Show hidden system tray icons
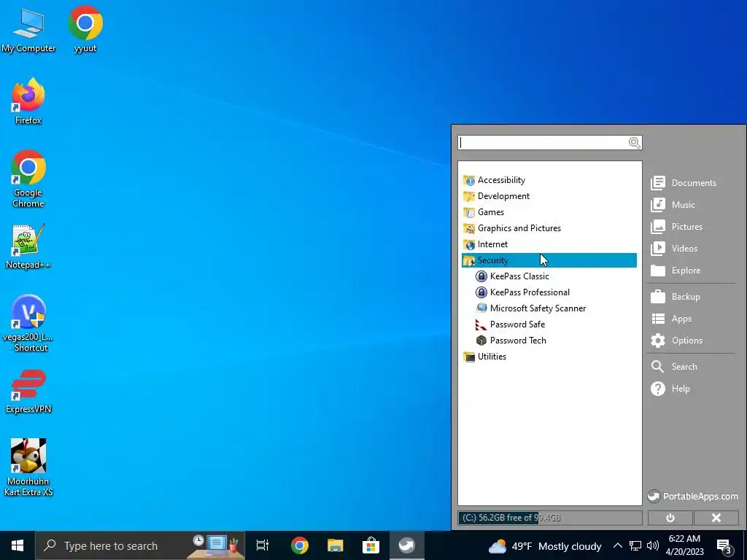Image resolution: width=747 pixels, height=560 pixels. click(617, 545)
